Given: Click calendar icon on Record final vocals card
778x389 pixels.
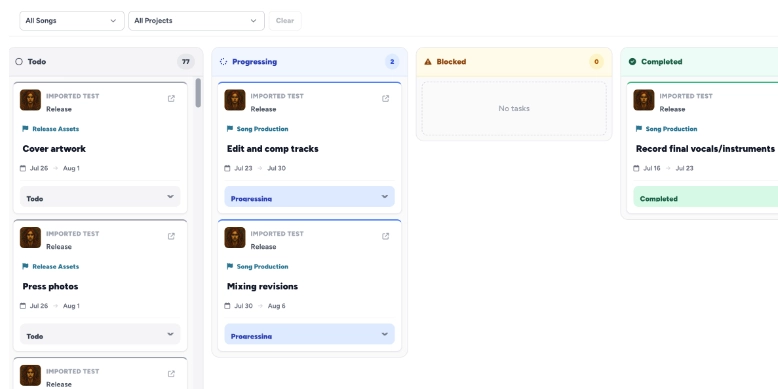Looking at the screenshot, I should pos(636,168).
